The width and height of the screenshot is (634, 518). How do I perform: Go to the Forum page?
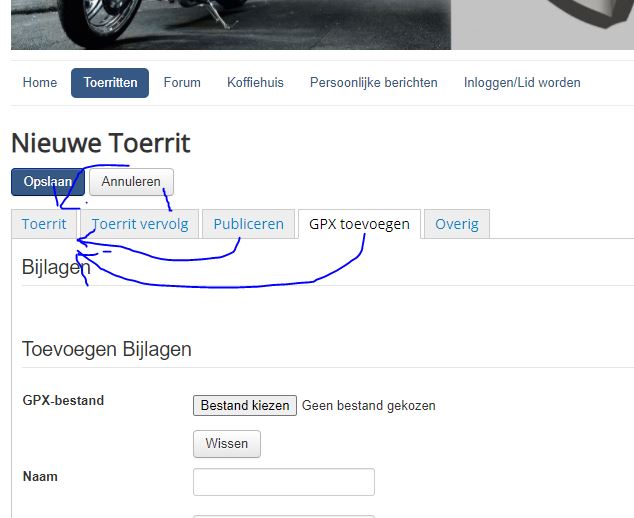[x=182, y=82]
